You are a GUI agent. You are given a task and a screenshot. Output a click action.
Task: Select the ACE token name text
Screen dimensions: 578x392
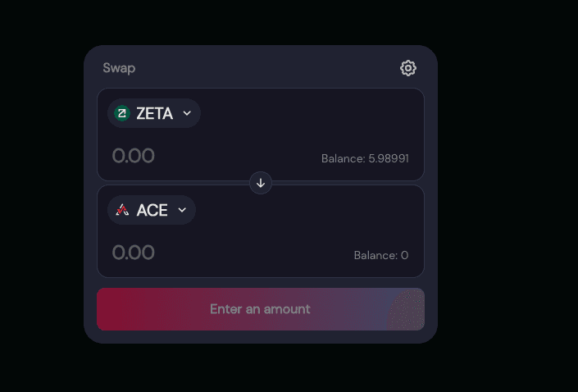click(x=152, y=210)
